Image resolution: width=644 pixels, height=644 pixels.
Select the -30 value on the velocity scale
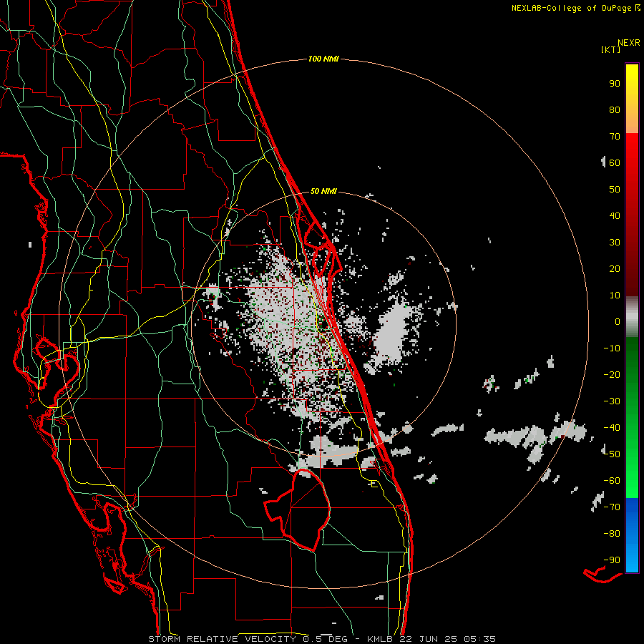(x=612, y=401)
